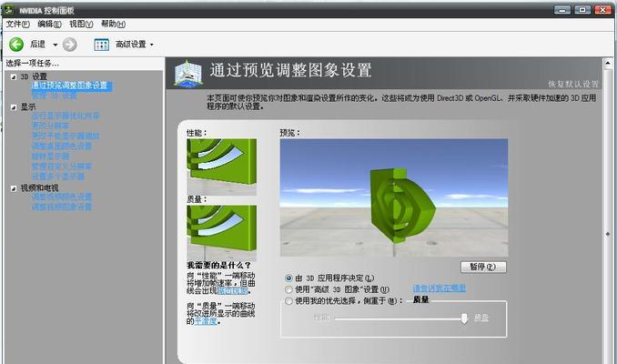Open 更改平板显示器缩放 task
The image size is (617, 364).
click(66, 136)
